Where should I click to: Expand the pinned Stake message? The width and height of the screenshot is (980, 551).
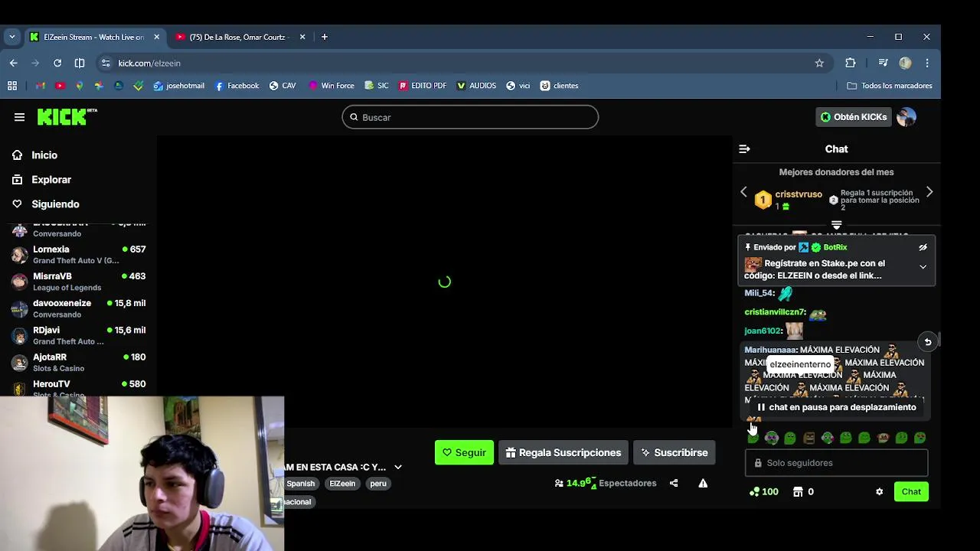click(x=923, y=267)
